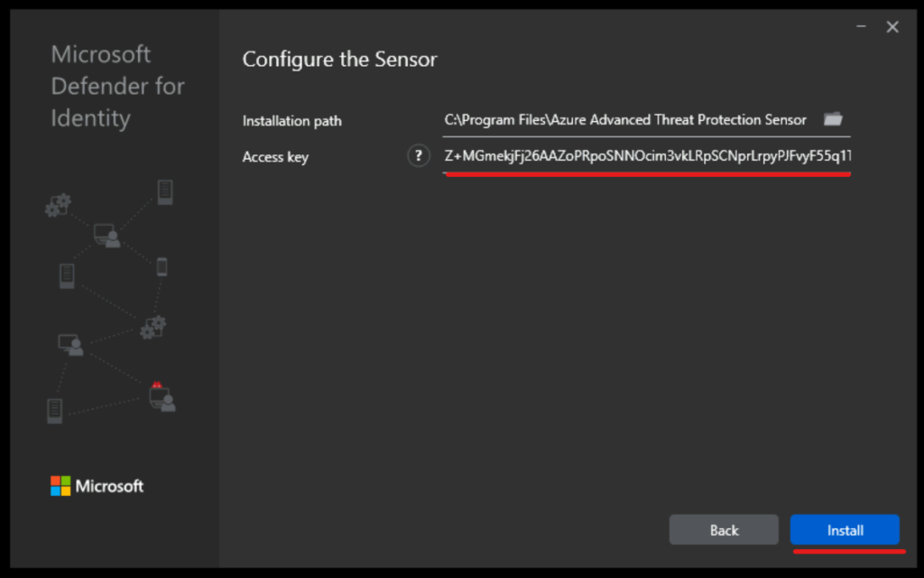Screen dimensions: 924x578
Task: Click the Installation path label
Action: (x=291, y=120)
